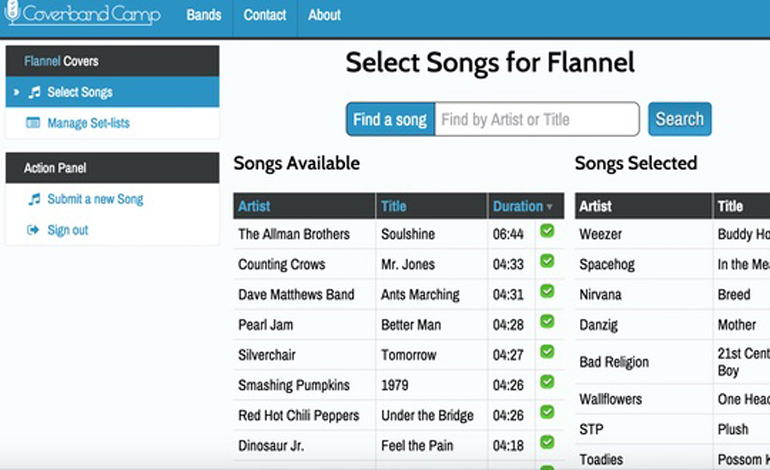770x470 pixels.
Task: Open the Manage Set-lists link
Action: 88,123
